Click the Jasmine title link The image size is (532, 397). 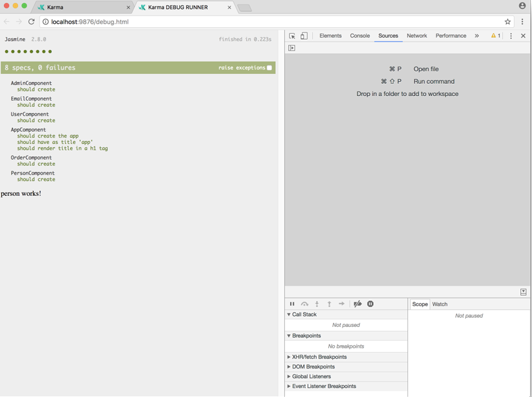click(15, 40)
